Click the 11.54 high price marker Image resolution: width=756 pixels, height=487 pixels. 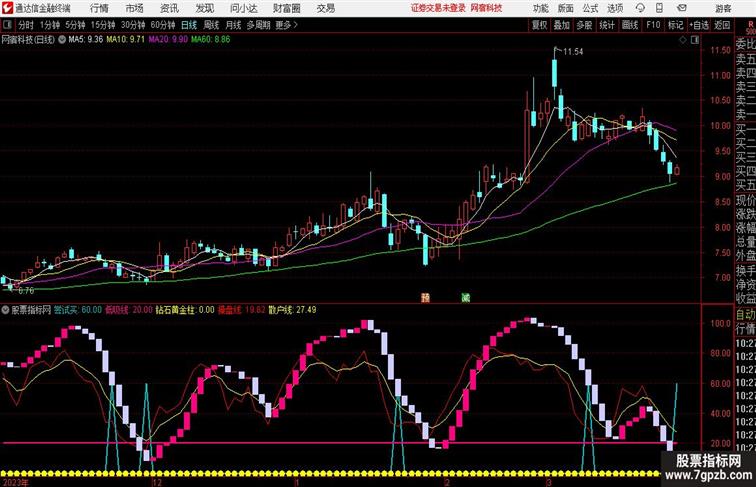573,52
